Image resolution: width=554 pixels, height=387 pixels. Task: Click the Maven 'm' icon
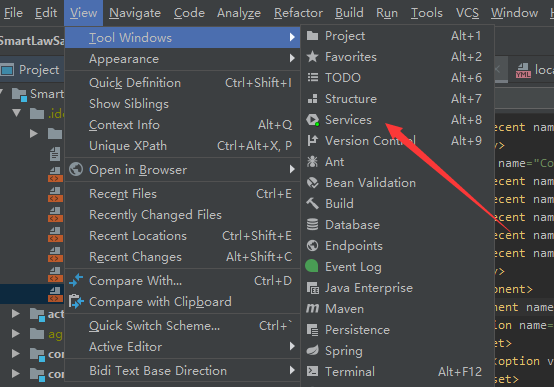coord(312,309)
